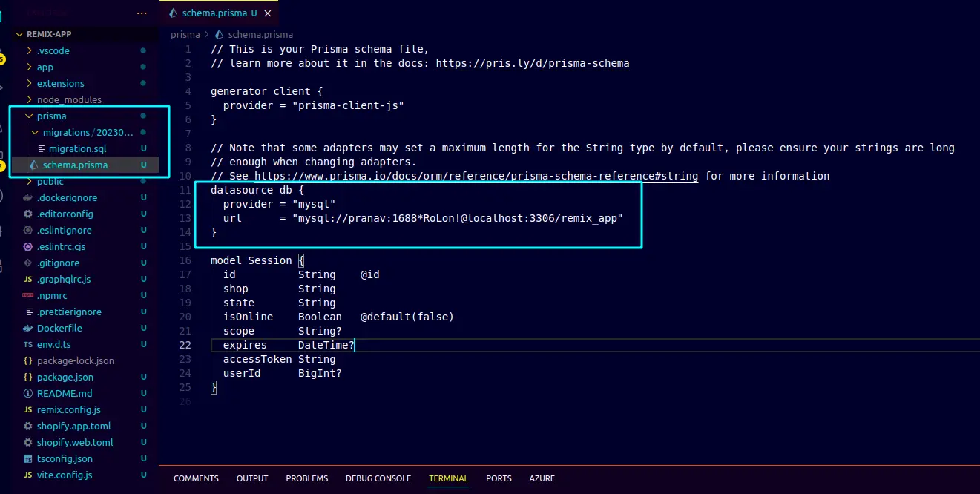The image size is (980, 494).
Task: Click the 'generator client {' code line
Action: pyautogui.click(x=267, y=91)
